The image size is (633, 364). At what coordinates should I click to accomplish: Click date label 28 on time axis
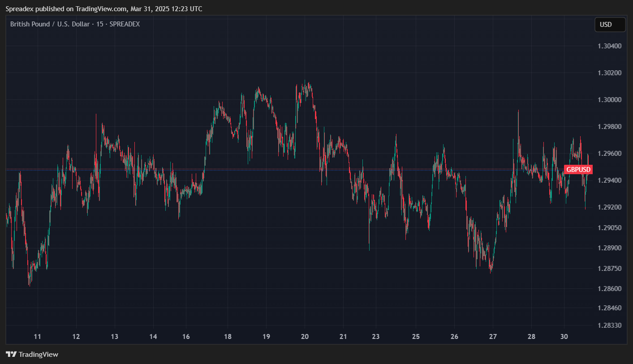click(532, 337)
